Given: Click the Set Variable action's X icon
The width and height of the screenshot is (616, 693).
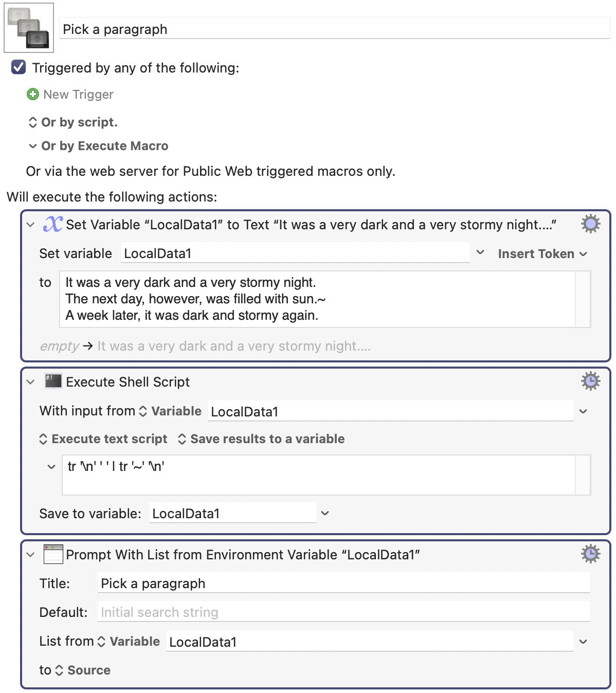Looking at the screenshot, I should [52, 224].
